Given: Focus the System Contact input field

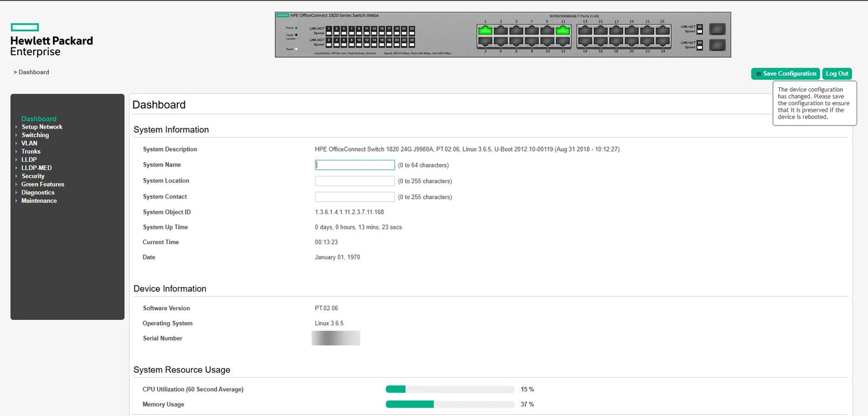Looking at the screenshot, I should [355, 197].
